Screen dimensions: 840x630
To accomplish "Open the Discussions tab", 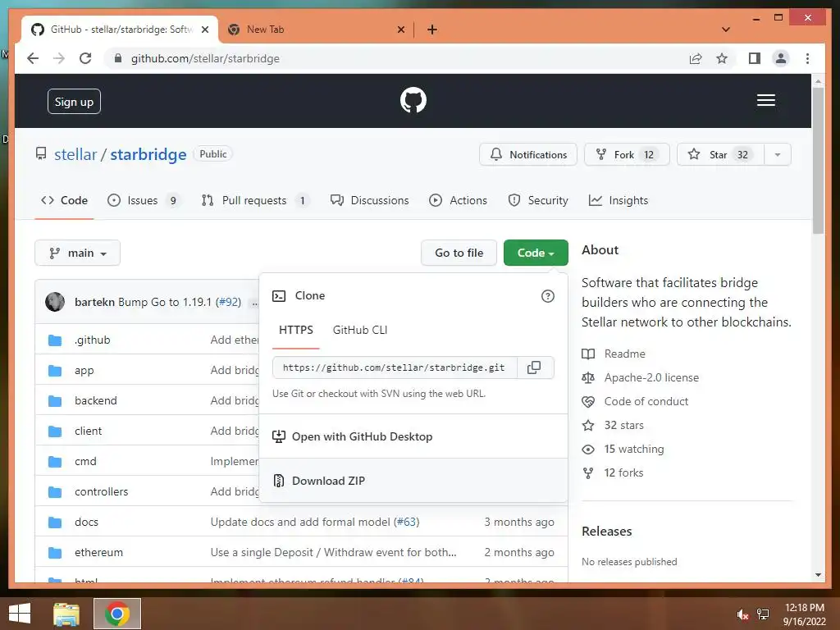I will (x=370, y=200).
